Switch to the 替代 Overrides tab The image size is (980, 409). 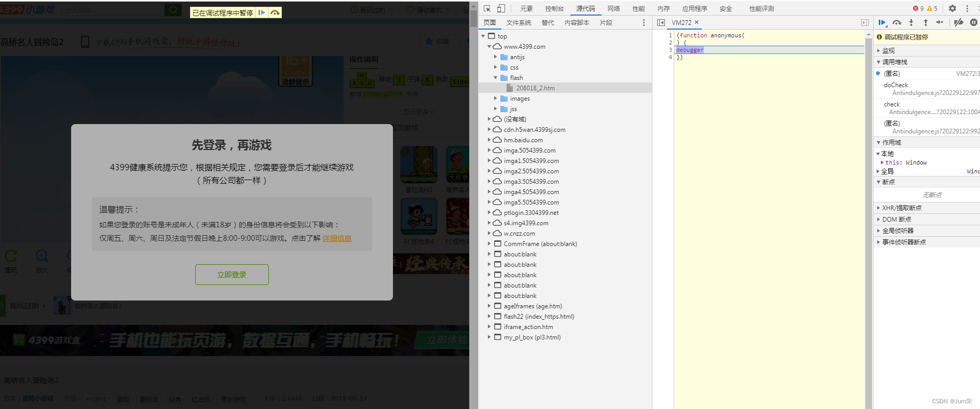548,22
